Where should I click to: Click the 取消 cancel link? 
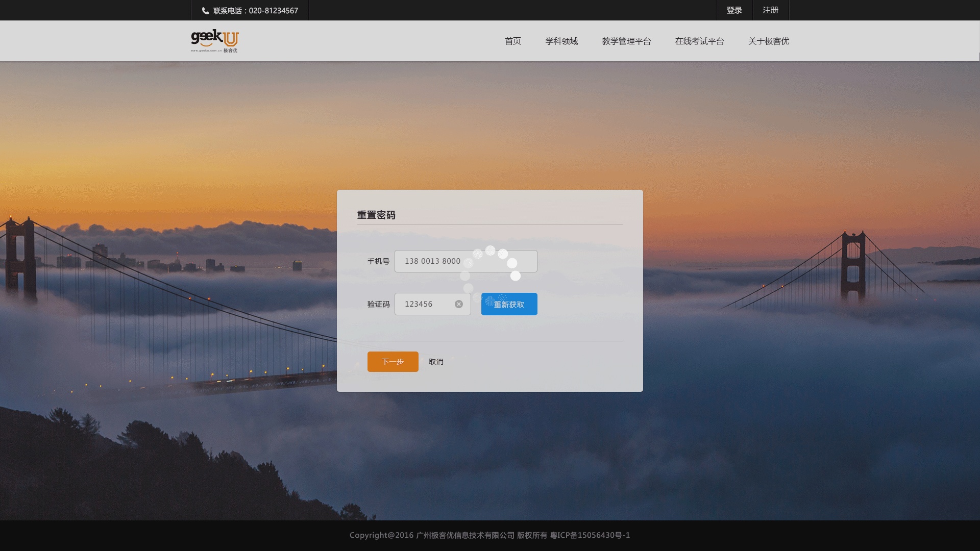point(436,362)
